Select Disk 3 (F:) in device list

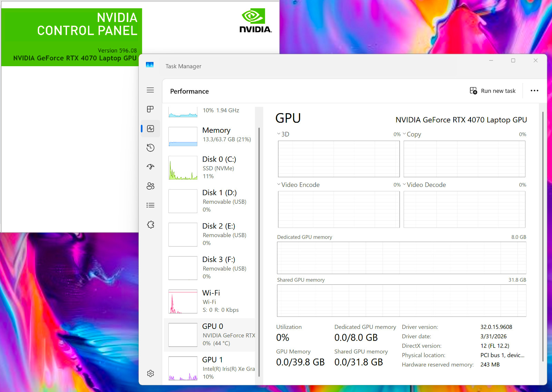pos(210,268)
